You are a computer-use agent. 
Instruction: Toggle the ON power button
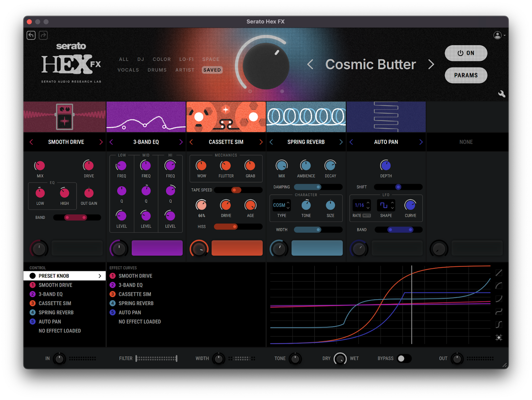pyautogui.click(x=466, y=53)
